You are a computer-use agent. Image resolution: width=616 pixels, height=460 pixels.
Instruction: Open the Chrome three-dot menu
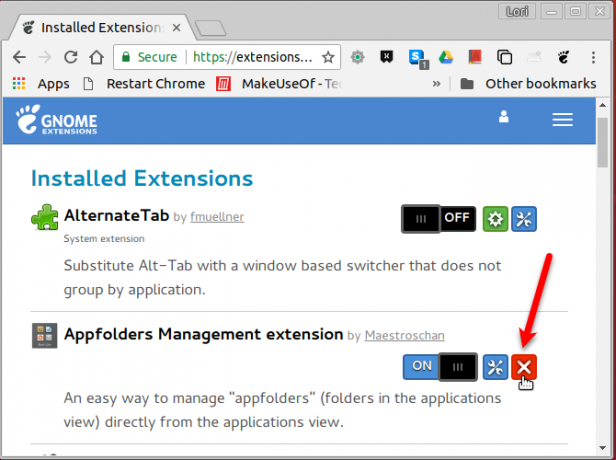(593, 57)
